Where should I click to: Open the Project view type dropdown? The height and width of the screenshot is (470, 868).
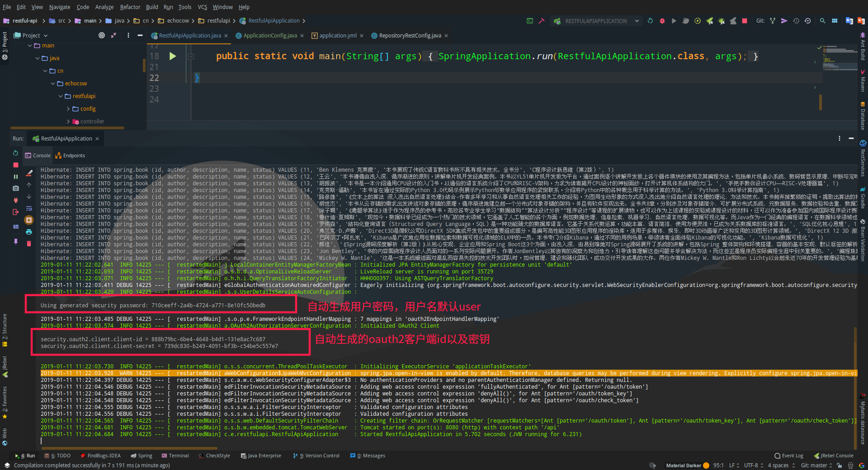click(31, 35)
